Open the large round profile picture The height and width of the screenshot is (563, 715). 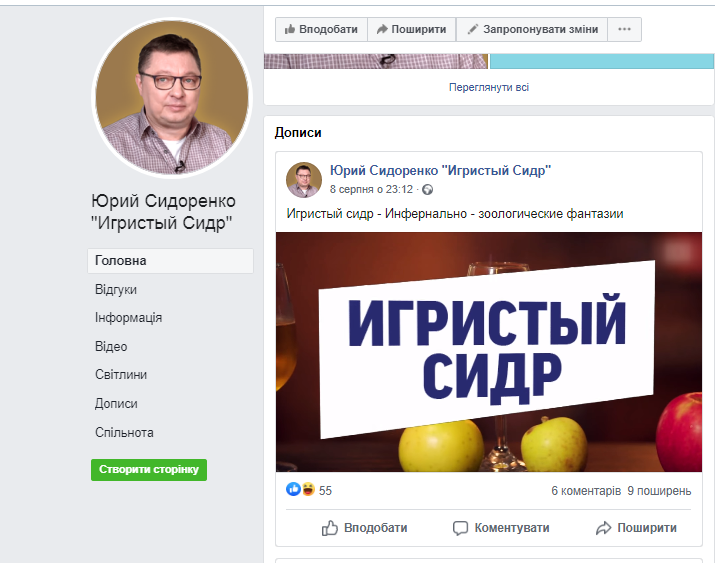tap(172, 97)
